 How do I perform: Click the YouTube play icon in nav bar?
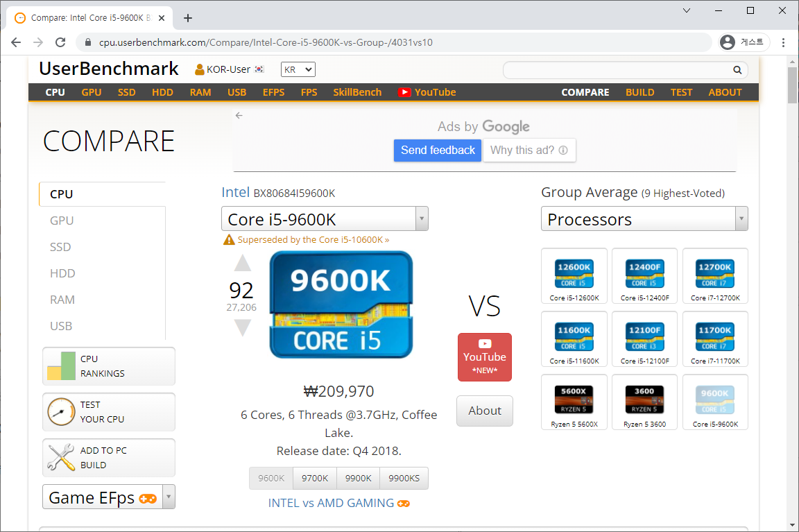(404, 92)
